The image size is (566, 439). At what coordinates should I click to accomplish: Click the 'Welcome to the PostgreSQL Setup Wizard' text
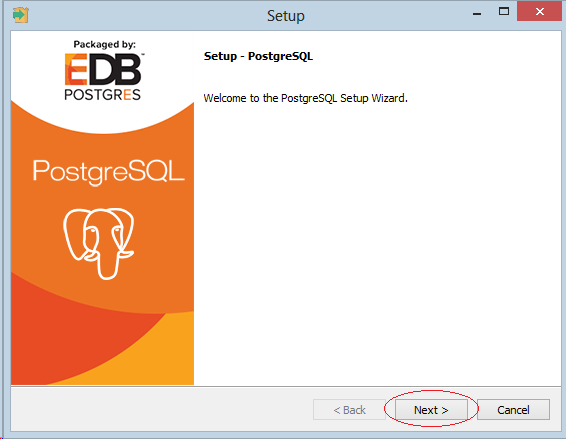(305, 98)
